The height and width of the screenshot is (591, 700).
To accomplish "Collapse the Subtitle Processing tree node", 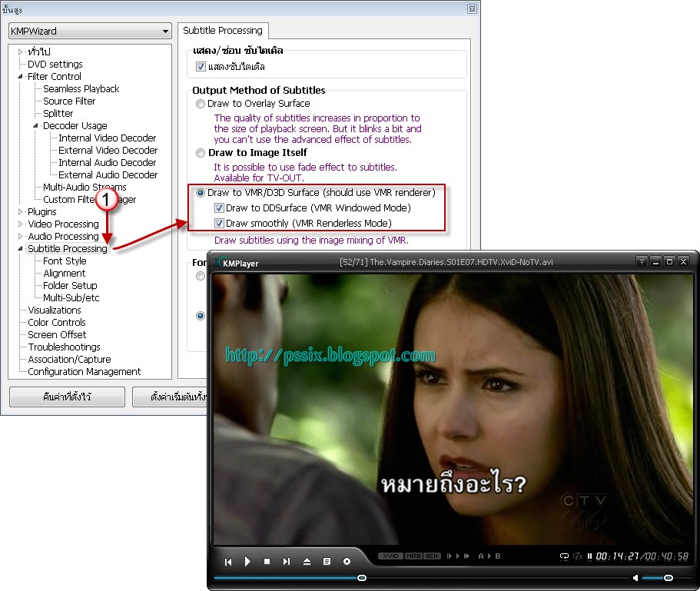I will click(x=20, y=248).
